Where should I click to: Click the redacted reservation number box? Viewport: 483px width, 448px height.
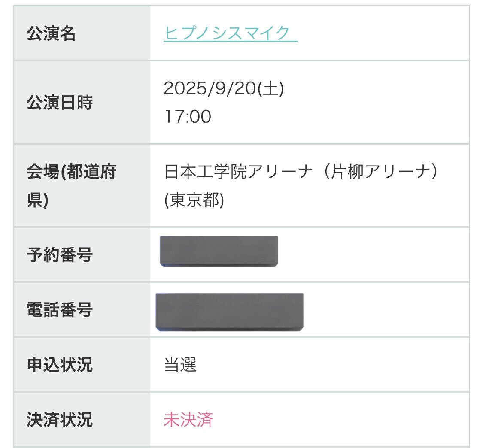click(219, 251)
